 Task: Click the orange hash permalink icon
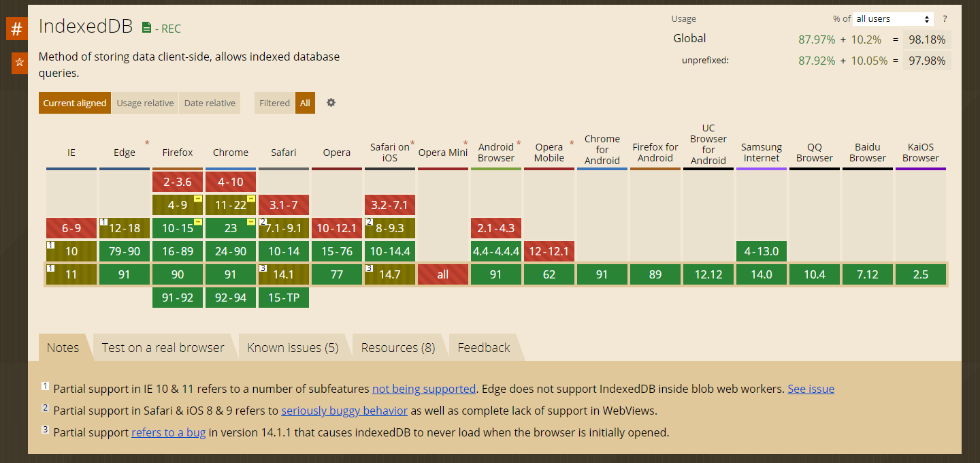[17, 29]
